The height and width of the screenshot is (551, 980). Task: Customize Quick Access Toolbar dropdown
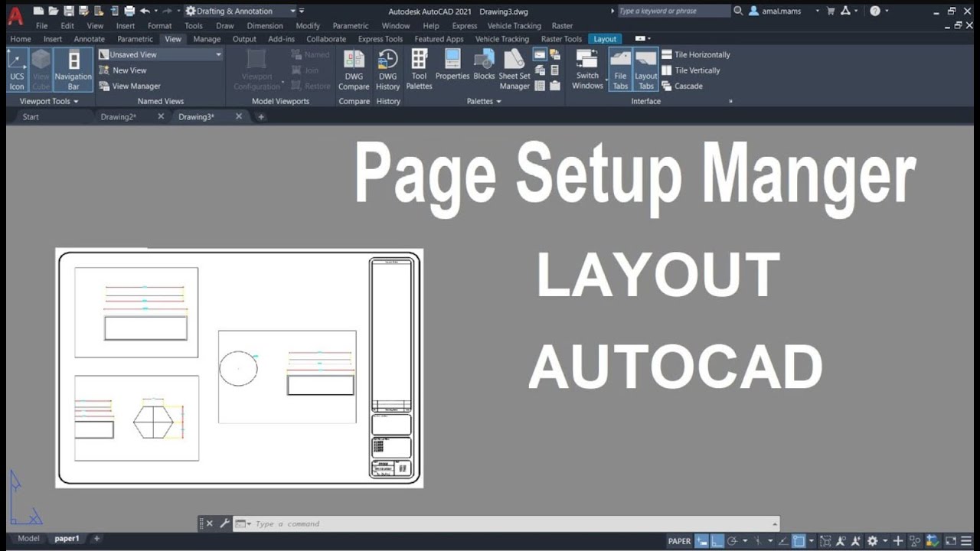click(302, 11)
